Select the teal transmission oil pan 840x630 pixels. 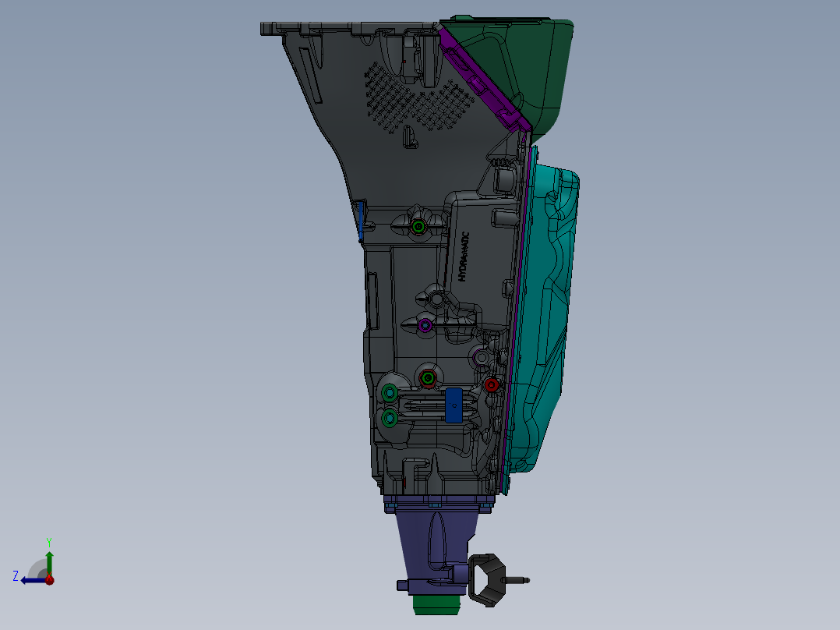point(546,322)
